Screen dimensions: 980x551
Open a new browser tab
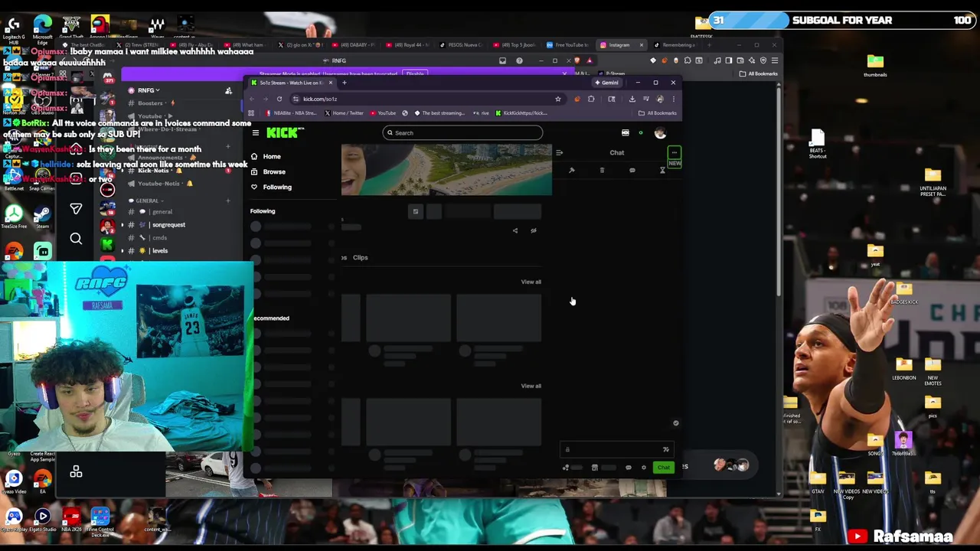(x=344, y=83)
